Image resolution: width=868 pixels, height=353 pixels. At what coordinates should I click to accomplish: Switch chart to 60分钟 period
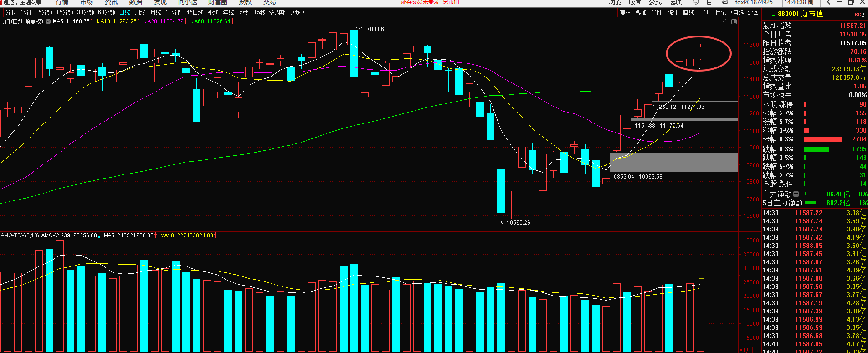(107, 12)
